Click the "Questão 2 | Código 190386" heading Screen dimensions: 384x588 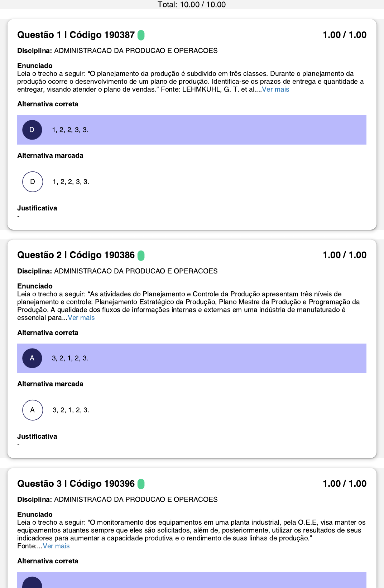click(x=76, y=255)
